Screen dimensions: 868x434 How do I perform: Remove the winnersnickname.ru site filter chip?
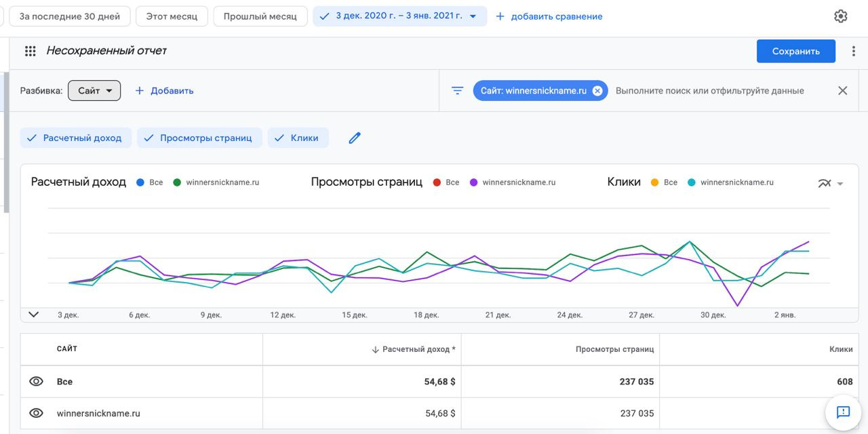(597, 91)
